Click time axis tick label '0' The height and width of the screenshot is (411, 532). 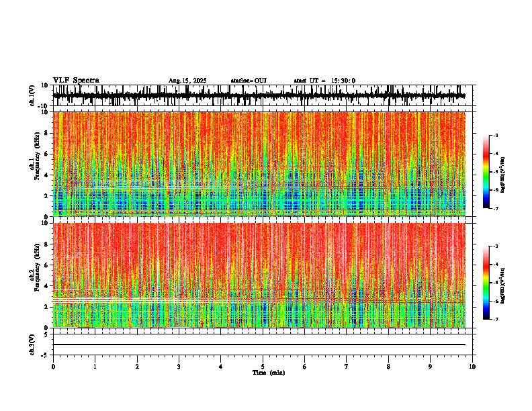pyautogui.click(x=53, y=367)
